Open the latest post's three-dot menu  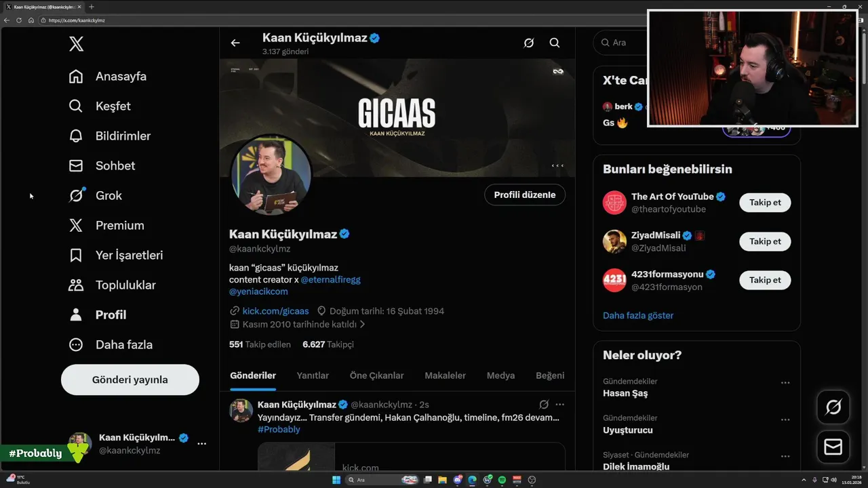(x=559, y=405)
